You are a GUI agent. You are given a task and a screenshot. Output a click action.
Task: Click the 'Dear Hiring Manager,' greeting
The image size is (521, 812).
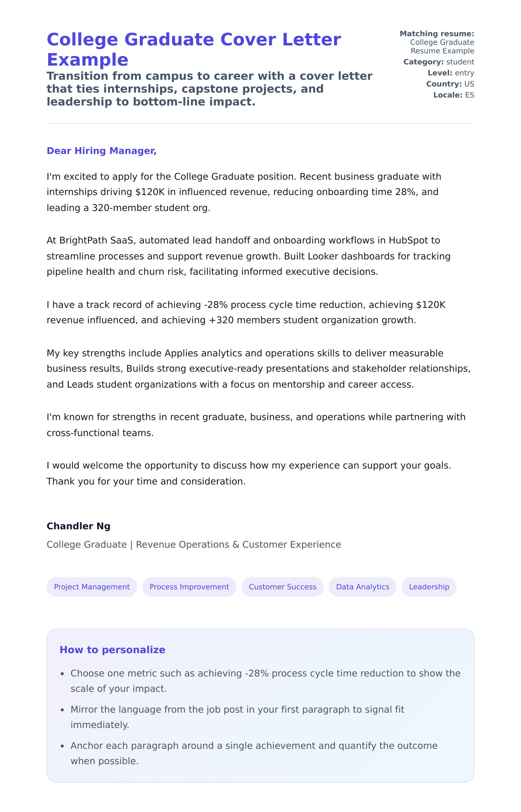(x=101, y=151)
